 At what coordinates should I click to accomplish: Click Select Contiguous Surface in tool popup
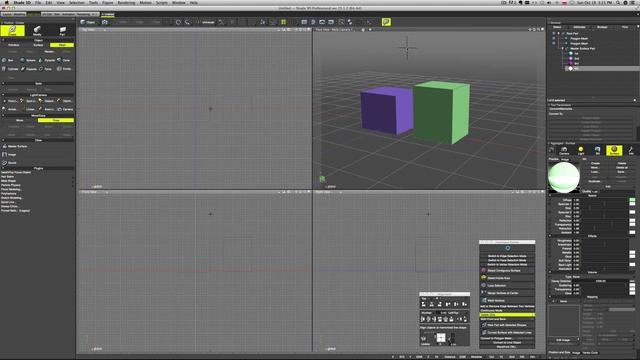(507, 271)
